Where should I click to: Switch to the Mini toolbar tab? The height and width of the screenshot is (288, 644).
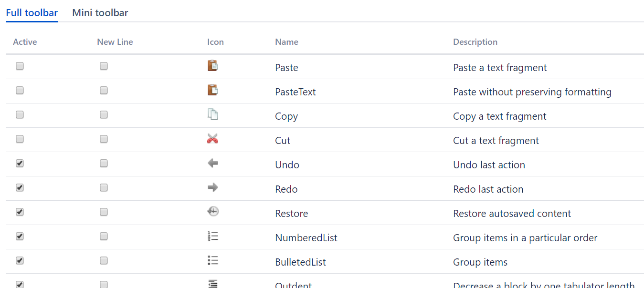(x=100, y=13)
